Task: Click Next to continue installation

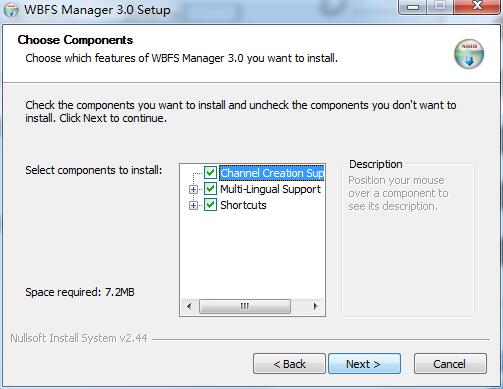Action: (x=364, y=364)
